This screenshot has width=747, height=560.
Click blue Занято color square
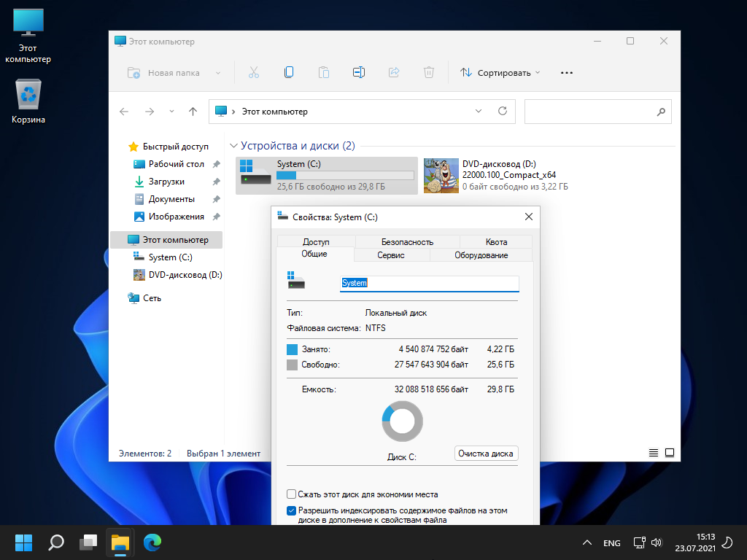(292, 349)
